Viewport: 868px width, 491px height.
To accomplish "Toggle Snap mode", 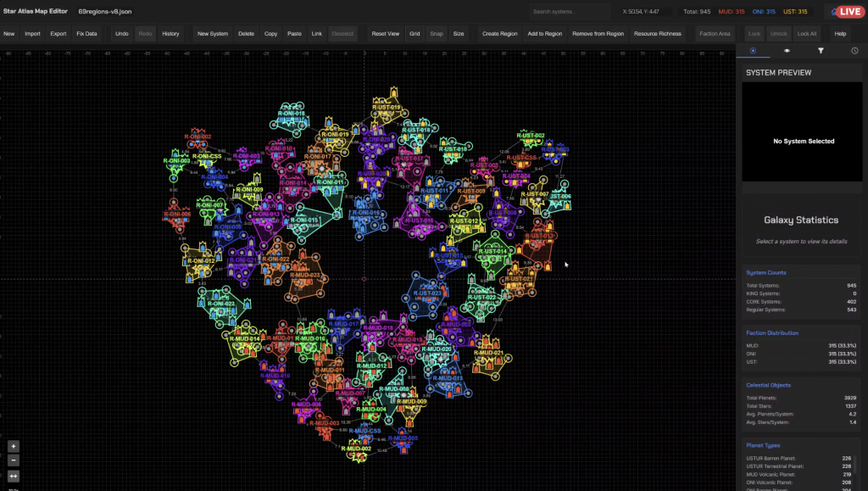I will click(x=437, y=34).
